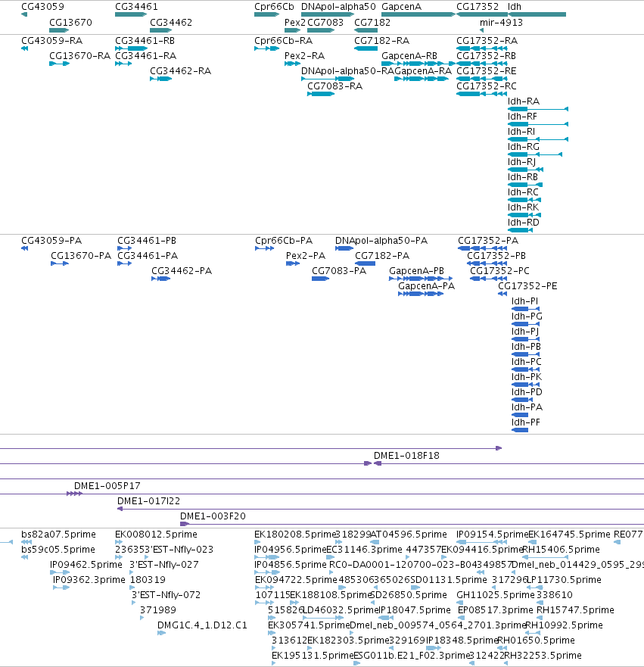Open the Cpr66Cb gene label
The image size is (644, 667).
tap(274, 7)
